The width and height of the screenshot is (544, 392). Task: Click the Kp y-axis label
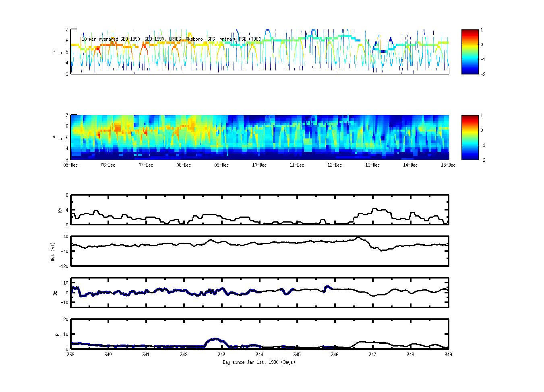[x=60, y=210]
